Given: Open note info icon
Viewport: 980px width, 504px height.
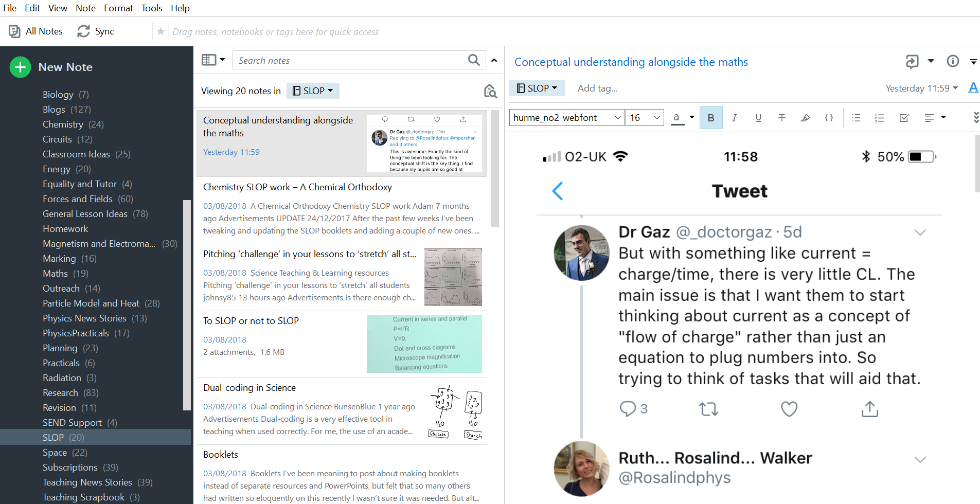Looking at the screenshot, I should 953,61.
